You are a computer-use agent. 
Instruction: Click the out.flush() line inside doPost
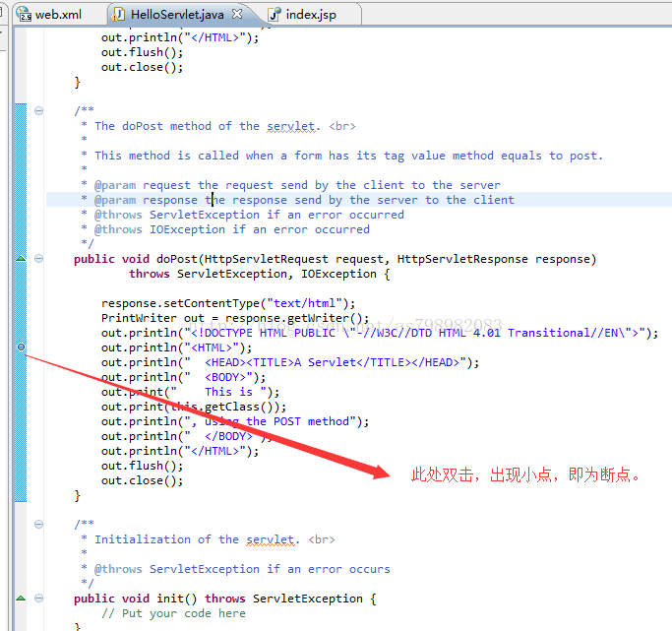click(142, 466)
